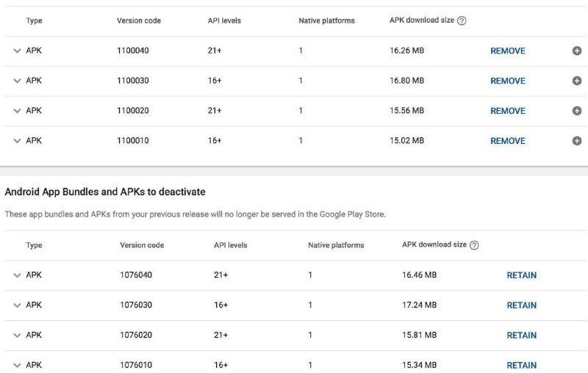Expand APK row with version 1076020
This screenshot has width=588, height=373.
[17, 335]
